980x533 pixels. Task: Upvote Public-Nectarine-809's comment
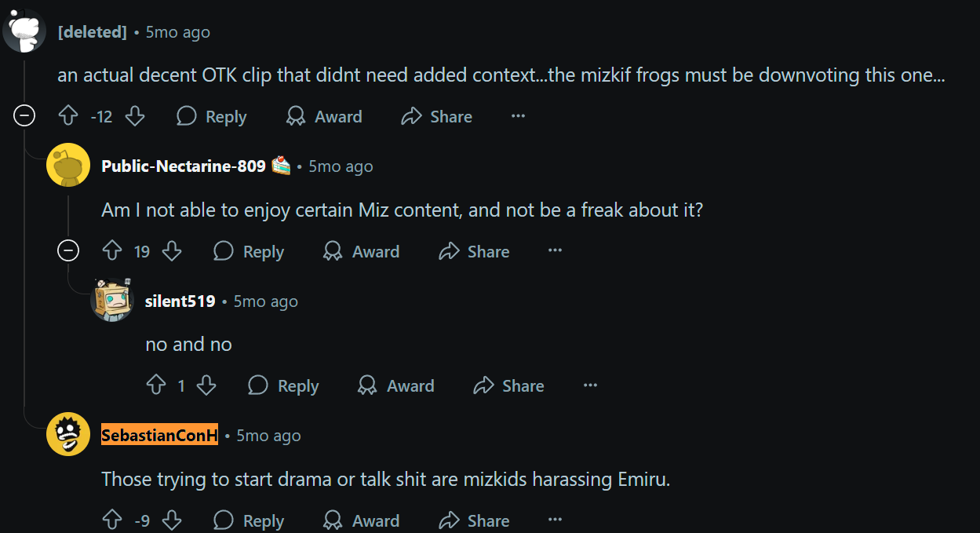point(112,252)
